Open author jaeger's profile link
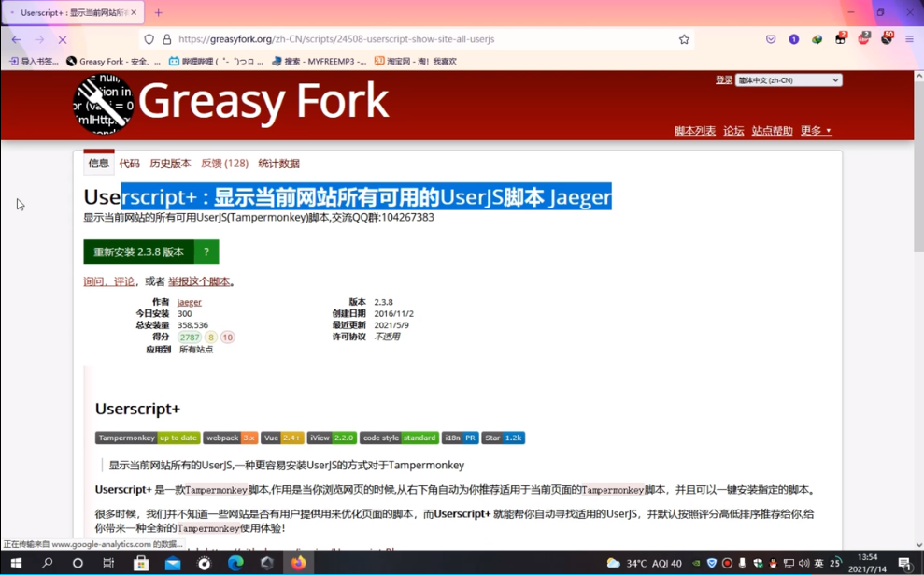Screen dimensions: 924x575 [x=189, y=302]
